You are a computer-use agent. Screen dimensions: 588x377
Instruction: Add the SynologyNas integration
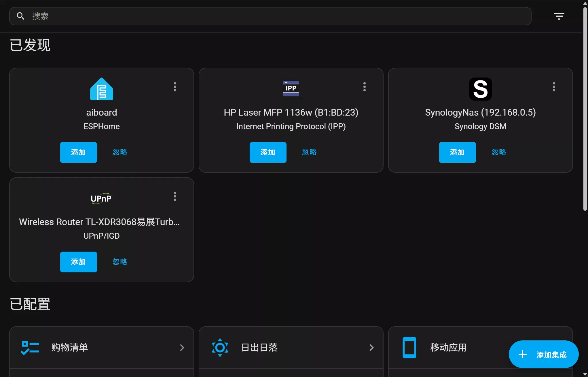[457, 152]
